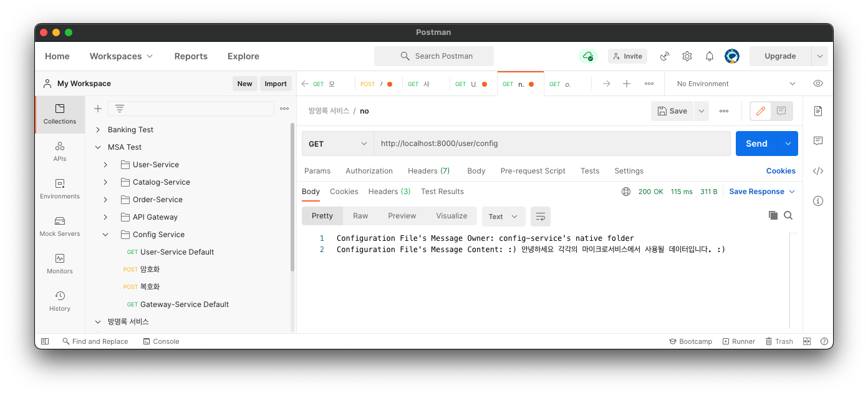
Task: Click the collections filter icon
Action: pyautogui.click(x=120, y=109)
